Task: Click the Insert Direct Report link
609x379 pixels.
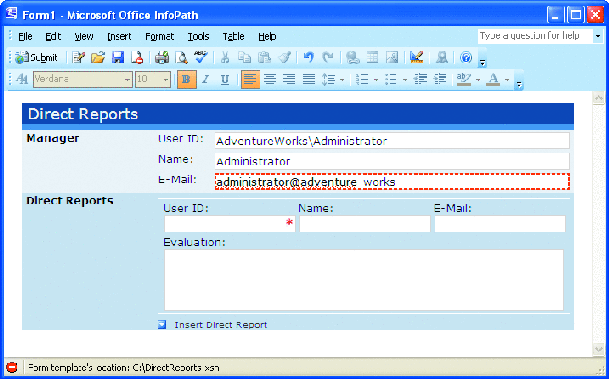Action: tap(220, 325)
